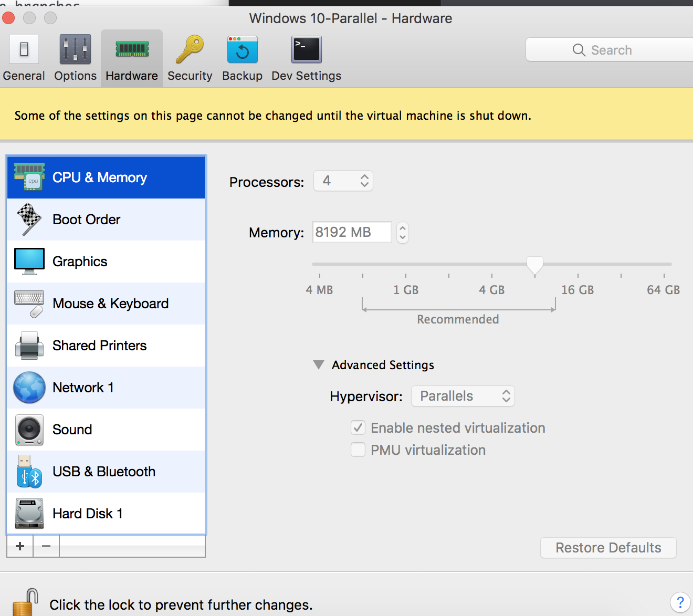Toggle PMU virtualization checkbox
693x616 pixels.
(x=358, y=450)
